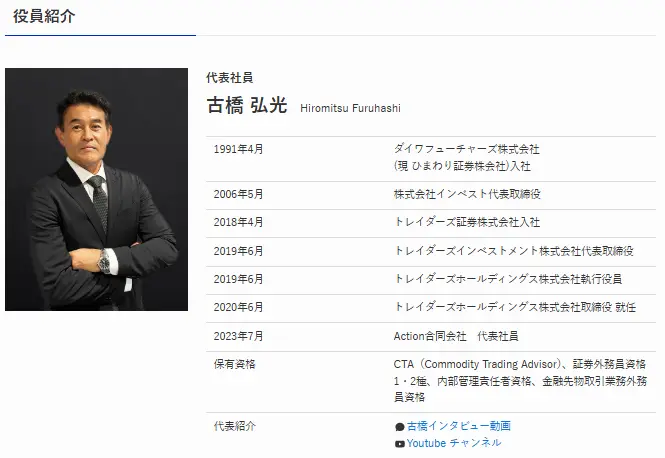Viewport: 665px width, 458px height.
Task: Click 株式会社インベスト代表取締役 entry
Action: [x=467, y=194]
